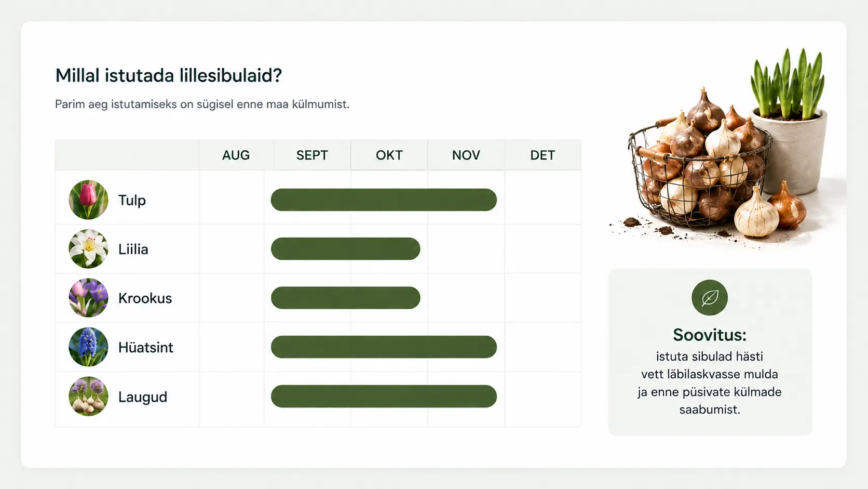868x489 pixels.
Task: Click the green leaf icon above Soovitus
Action: tap(710, 298)
